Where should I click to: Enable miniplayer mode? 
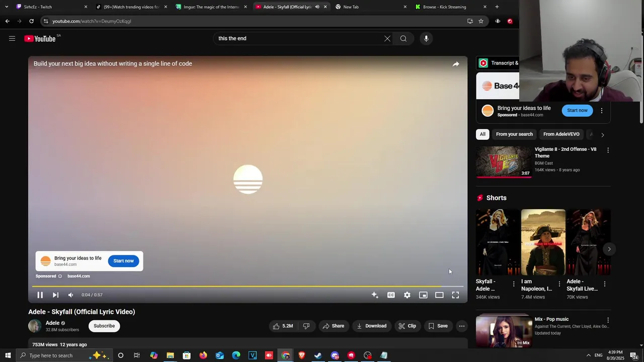tap(423, 295)
